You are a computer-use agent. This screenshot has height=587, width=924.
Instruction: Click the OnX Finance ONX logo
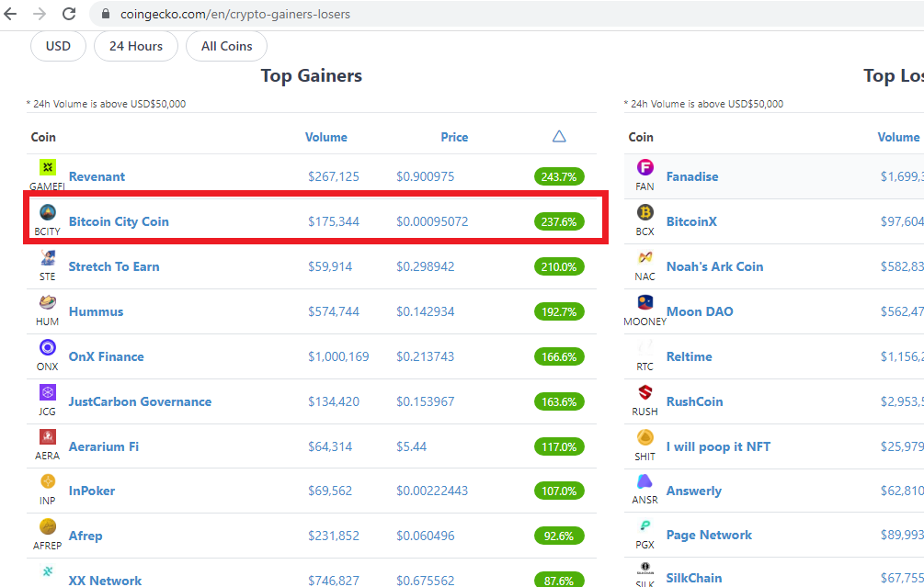[x=48, y=347]
